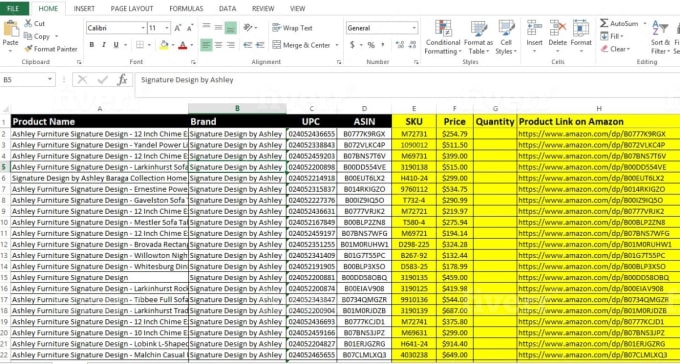This screenshot has height=364, width=680.
Task: Switch to REVIEW tab
Action: coord(263,9)
